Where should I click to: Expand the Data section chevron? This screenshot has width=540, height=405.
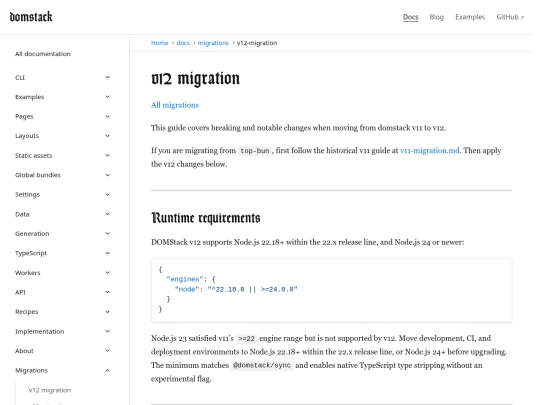point(107,214)
